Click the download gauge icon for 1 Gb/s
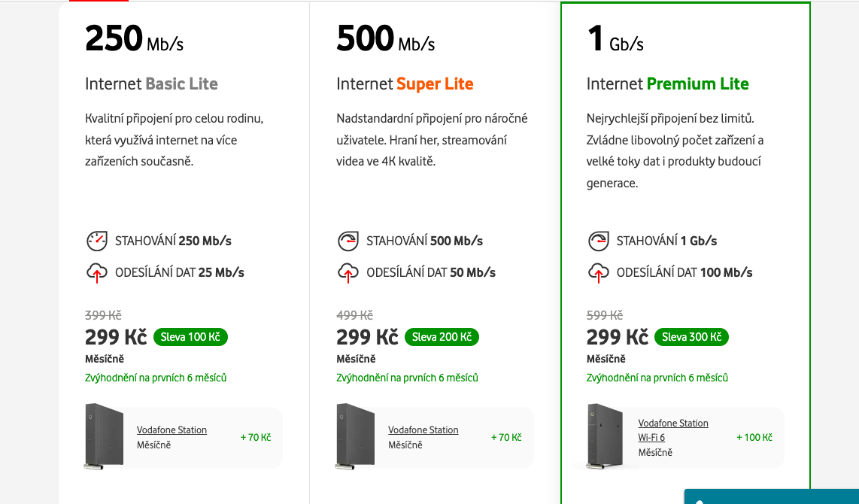Viewport: 859px width, 504px height. [598, 241]
